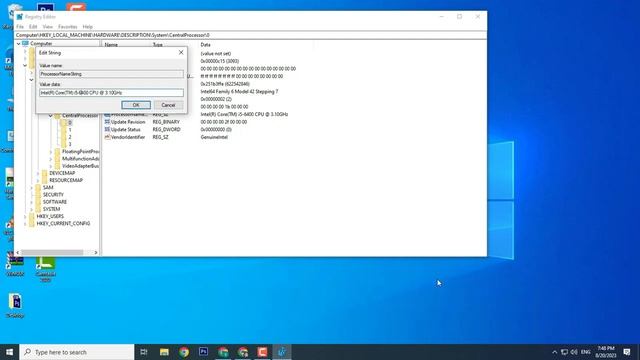Open File Explorer from the taskbar
Viewport: 640px width, 360px height.
(164, 352)
